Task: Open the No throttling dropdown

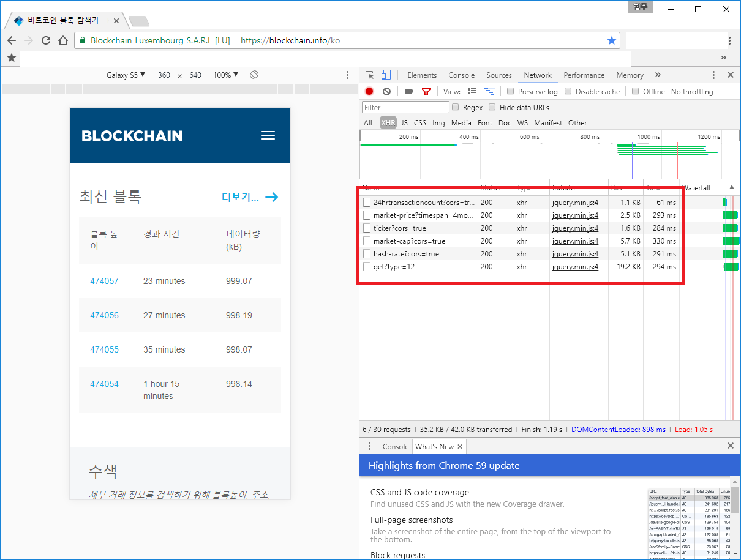Action: [x=692, y=91]
